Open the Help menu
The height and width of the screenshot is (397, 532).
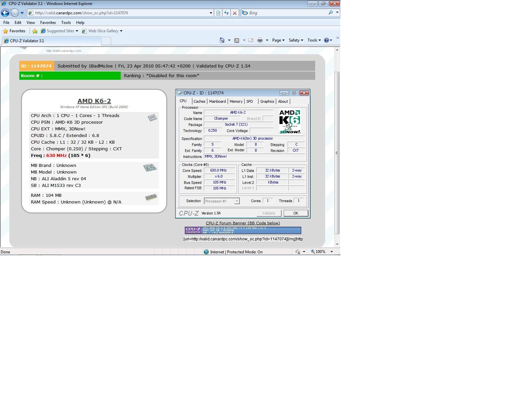tap(80, 23)
